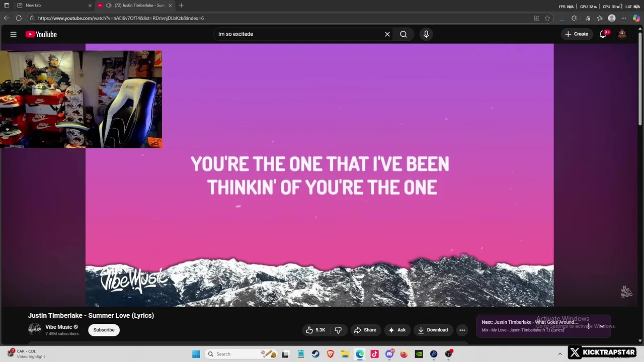The width and height of the screenshot is (644, 362).
Task: Open the tab actions menu
Action: [x=7, y=6]
